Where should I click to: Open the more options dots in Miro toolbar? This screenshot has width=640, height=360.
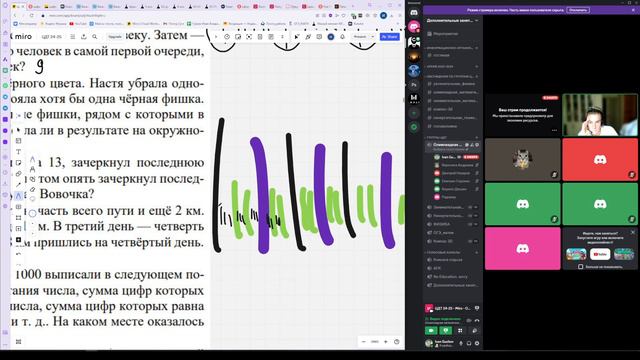click(282, 37)
